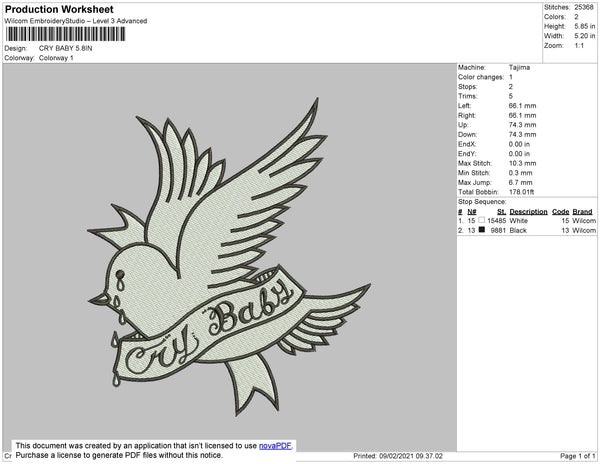The image size is (600, 464).
Task: Select the stitches count '25368'
Action: coord(584,7)
